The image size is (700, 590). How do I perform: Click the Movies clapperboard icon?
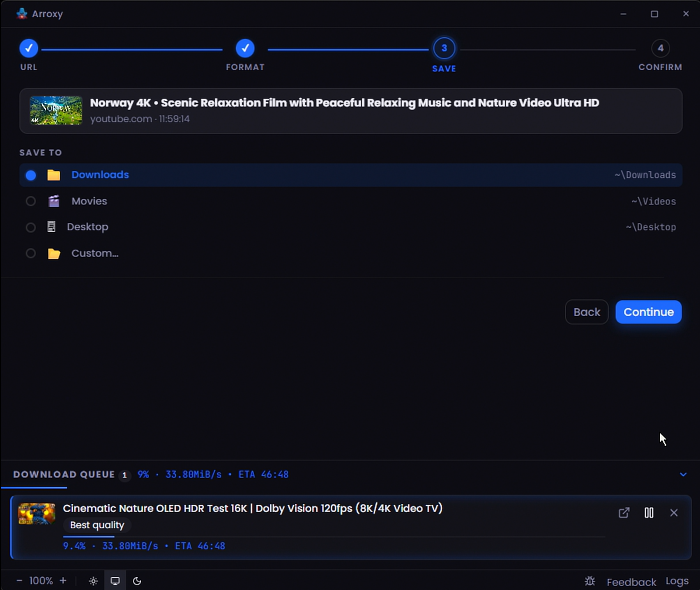[54, 201]
